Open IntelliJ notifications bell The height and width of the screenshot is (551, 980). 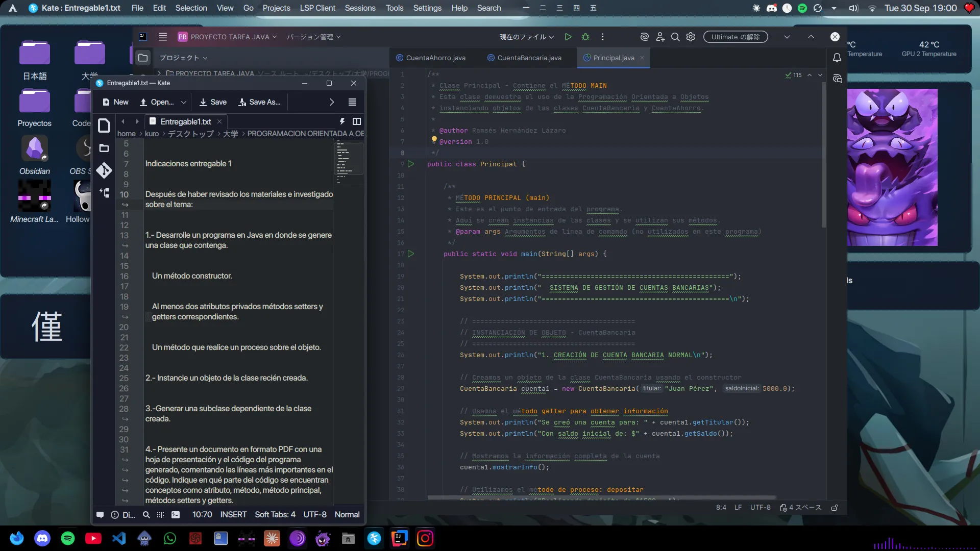(837, 58)
